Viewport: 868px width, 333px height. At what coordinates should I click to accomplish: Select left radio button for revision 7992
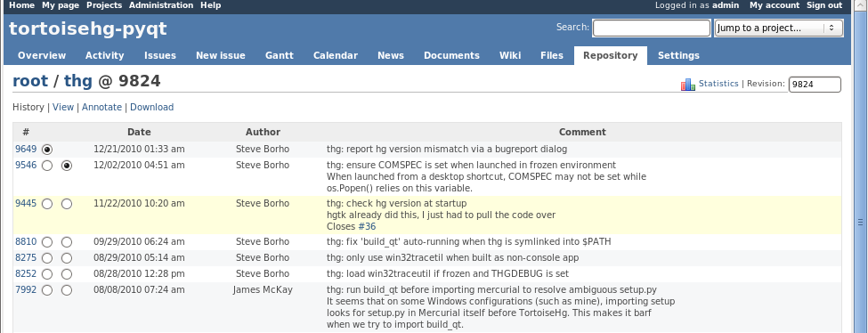(x=47, y=290)
